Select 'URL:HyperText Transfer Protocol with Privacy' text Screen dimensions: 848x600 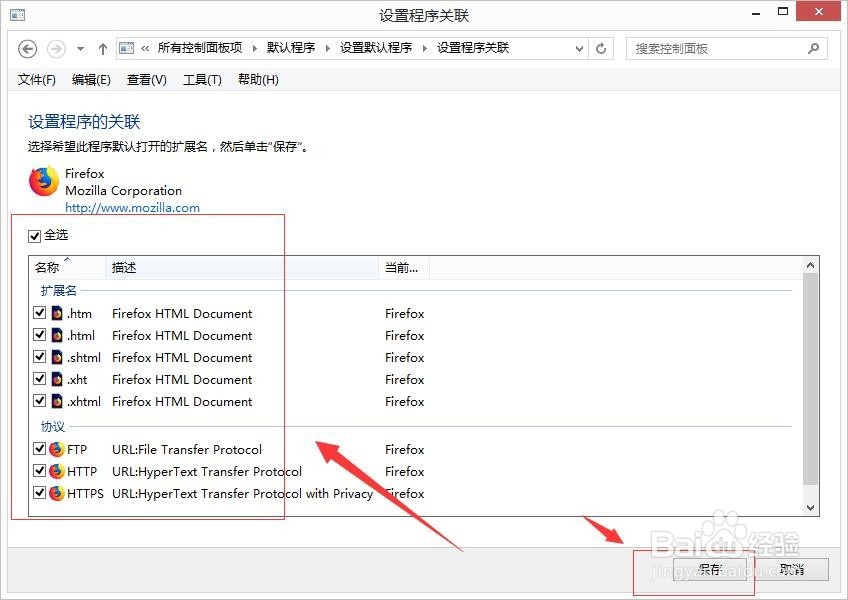pyautogui.click(x=242, y=493)
